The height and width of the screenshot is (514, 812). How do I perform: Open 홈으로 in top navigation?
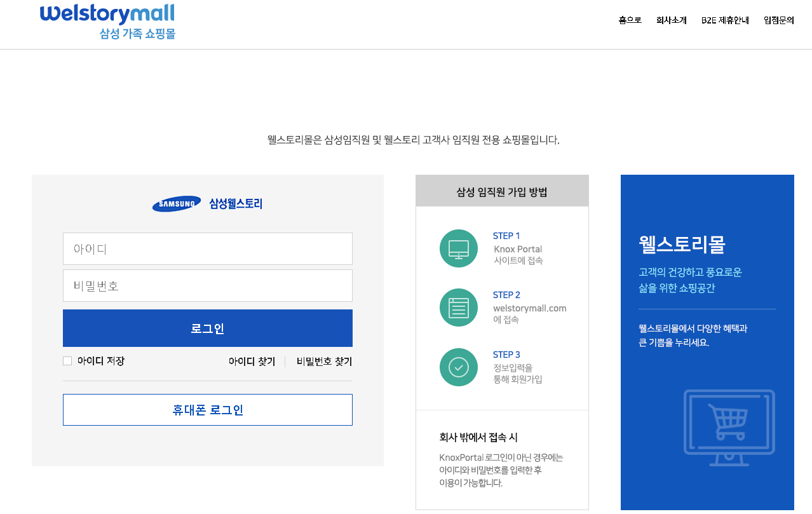click(630, 20)
